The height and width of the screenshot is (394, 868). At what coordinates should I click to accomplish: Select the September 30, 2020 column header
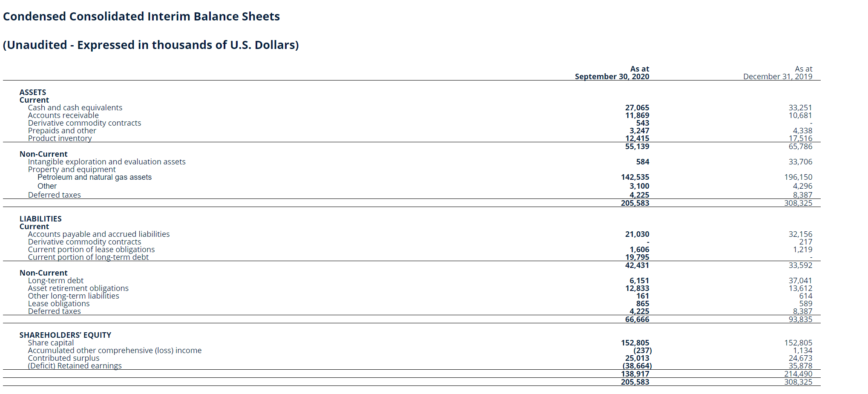[612, 73]
